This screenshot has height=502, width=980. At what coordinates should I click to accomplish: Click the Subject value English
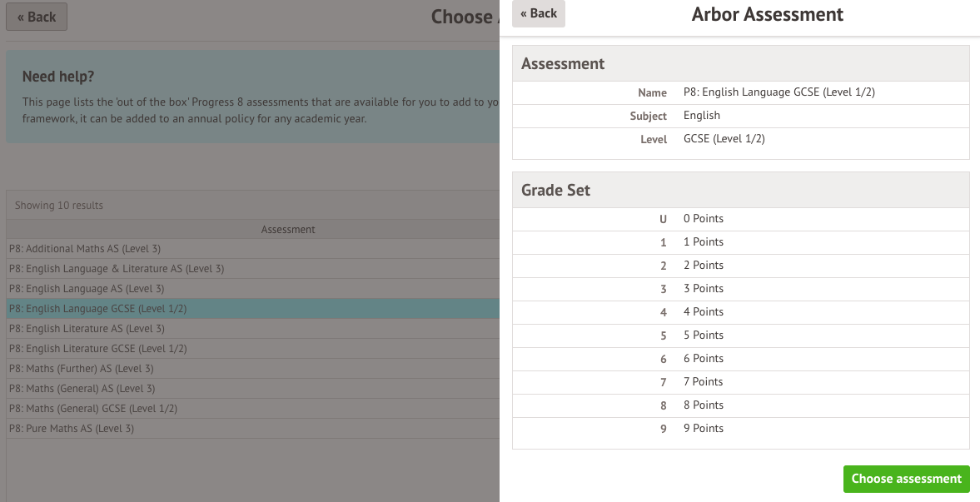(702, 116)
